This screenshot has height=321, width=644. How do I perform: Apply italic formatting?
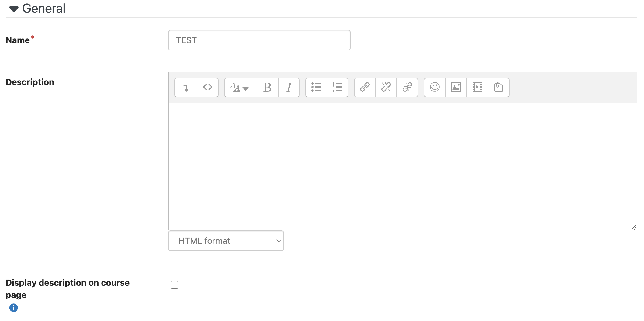pos(289,88)
